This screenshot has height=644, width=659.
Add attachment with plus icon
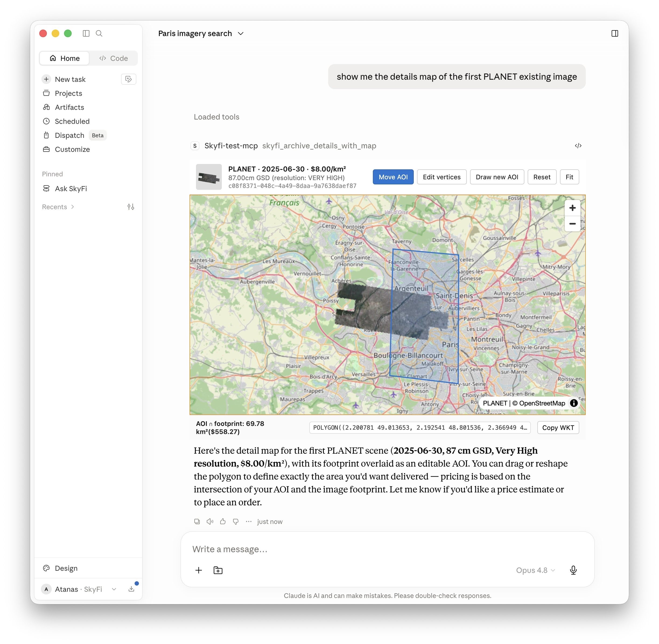[x=199, y=570]
